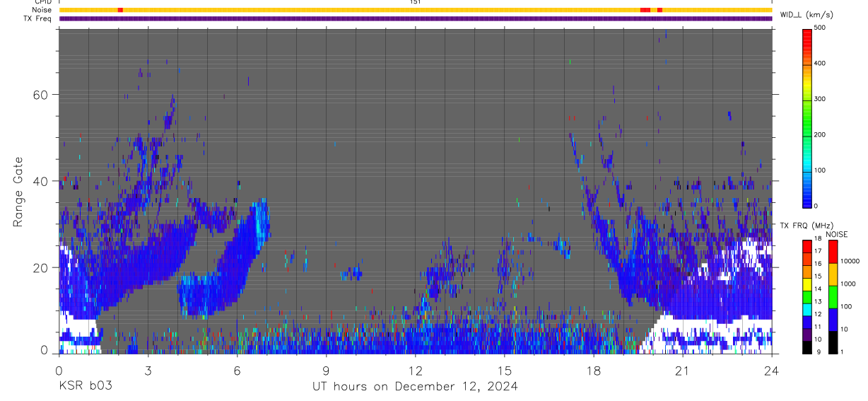Click the 15 MHz tick label
This screenshot has width=868, height=401.
[x=819, y=276]
